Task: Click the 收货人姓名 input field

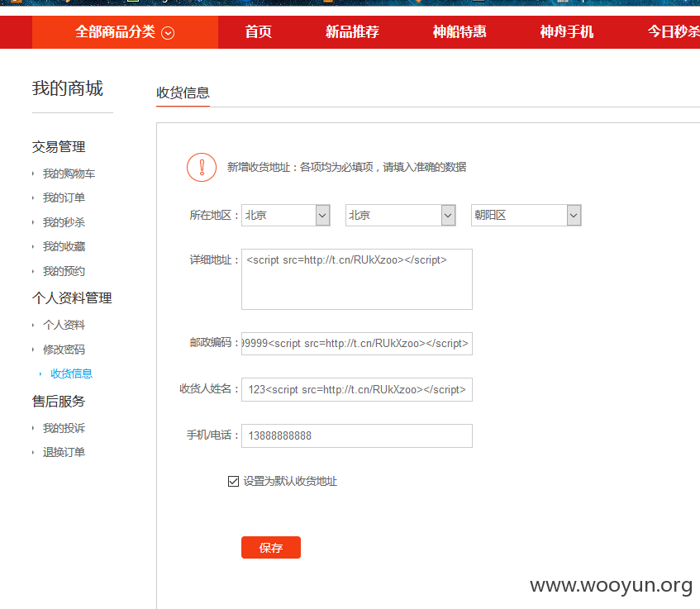Action: 357,390
